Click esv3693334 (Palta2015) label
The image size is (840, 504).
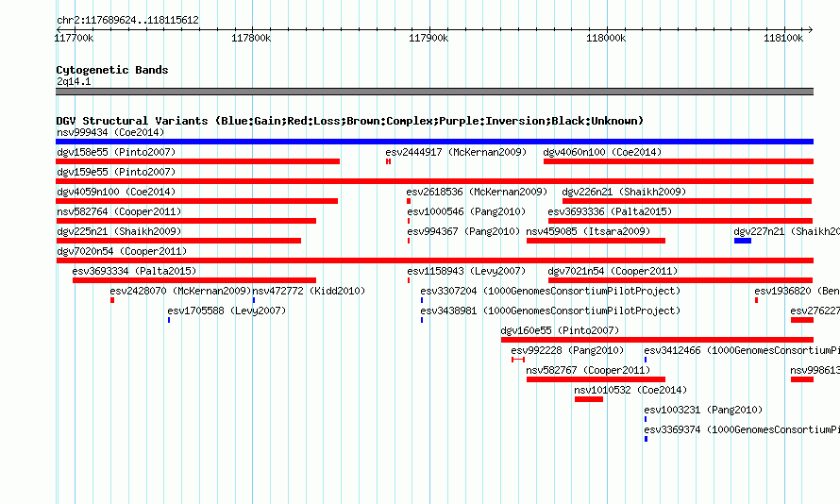pos(134,271)
